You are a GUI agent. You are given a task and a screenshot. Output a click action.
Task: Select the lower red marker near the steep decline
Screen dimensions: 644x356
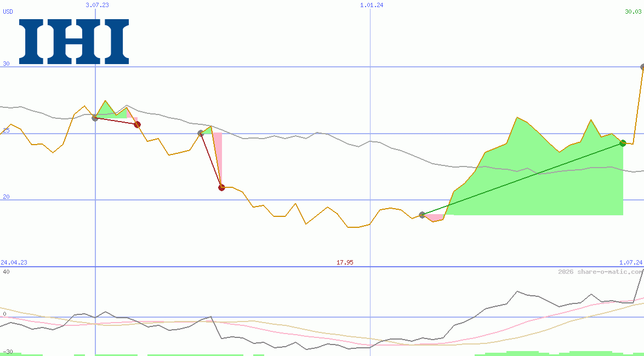pos(221,187)
